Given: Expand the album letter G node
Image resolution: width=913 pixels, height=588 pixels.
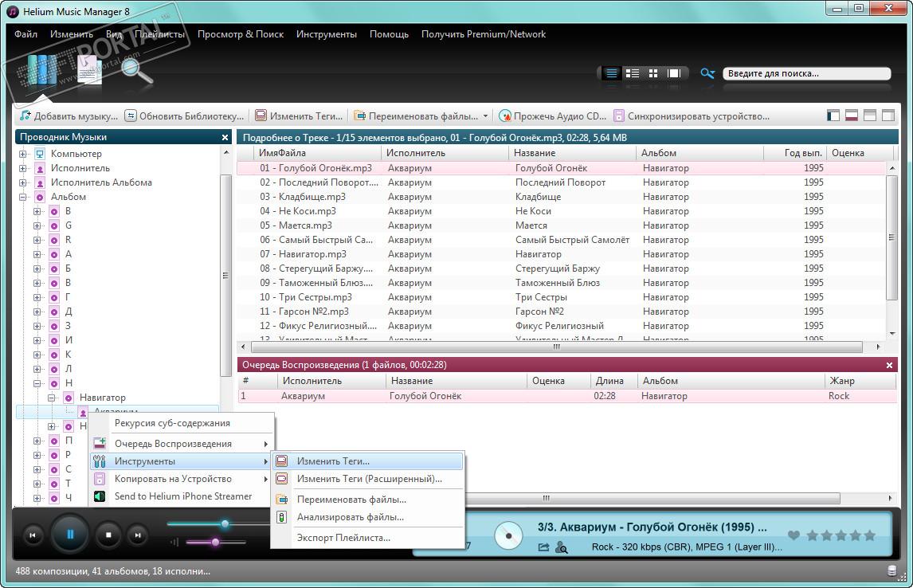Looking at the screenshot, I should (37, 225).
